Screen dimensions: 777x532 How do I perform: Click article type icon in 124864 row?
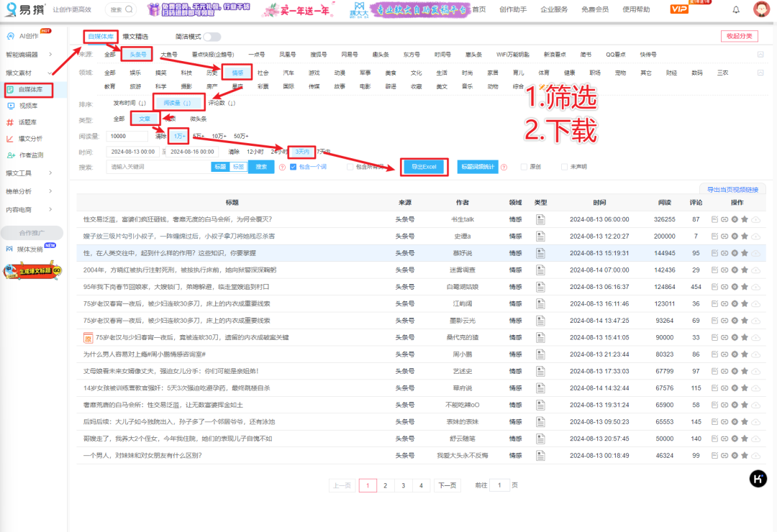click(540, 287)
